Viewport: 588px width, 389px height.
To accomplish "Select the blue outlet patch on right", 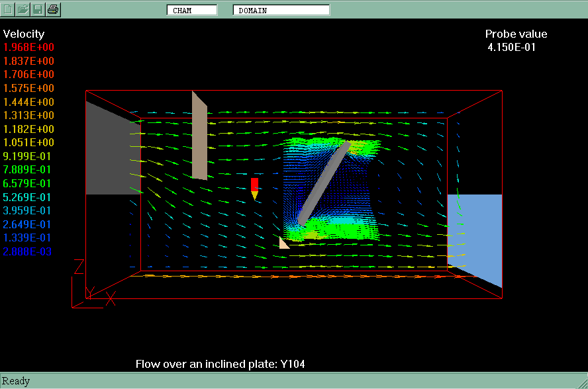I will click(477, 232).
